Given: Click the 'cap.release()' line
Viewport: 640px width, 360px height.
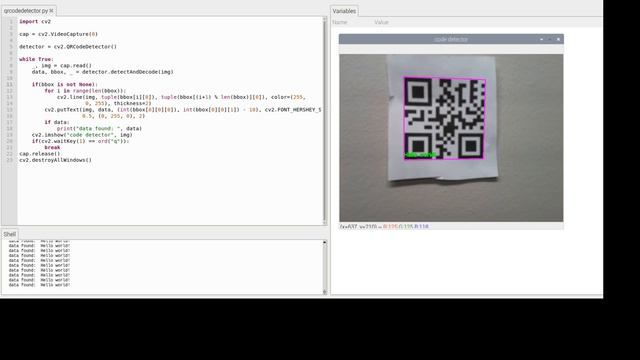Looking at the screenshot, I should 40,153.
